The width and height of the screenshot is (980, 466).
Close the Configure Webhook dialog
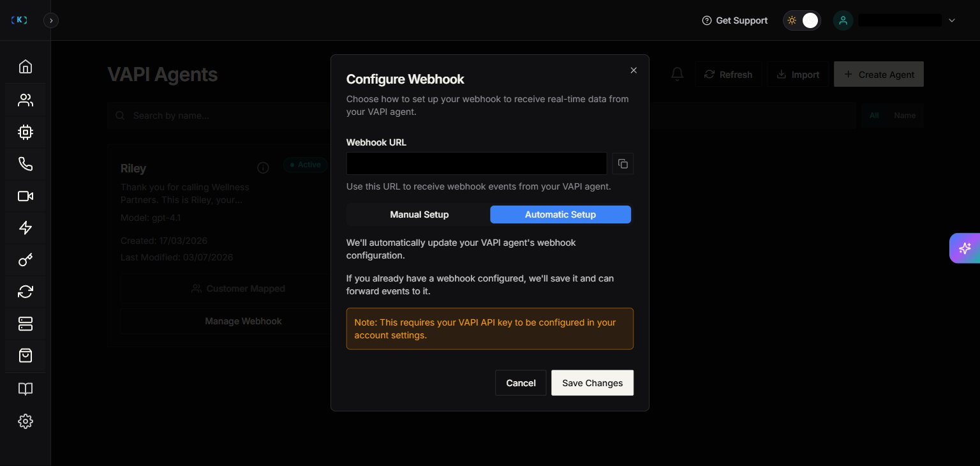634,70
